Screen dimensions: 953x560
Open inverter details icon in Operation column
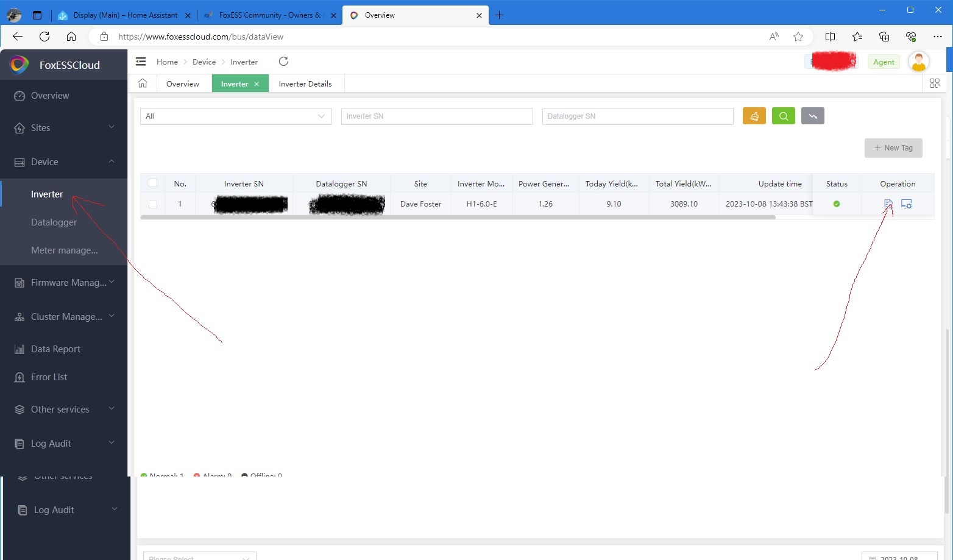click(888, 204)
